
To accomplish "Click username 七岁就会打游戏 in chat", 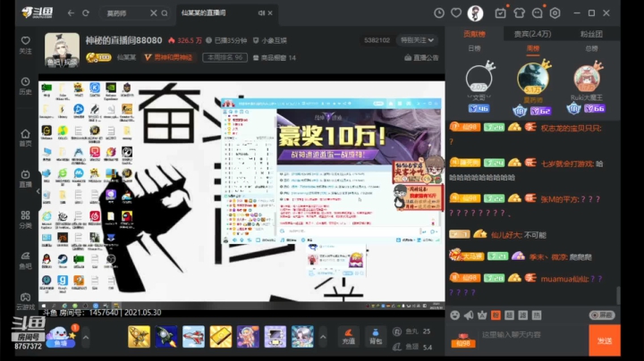I will [x=565, y=164].
